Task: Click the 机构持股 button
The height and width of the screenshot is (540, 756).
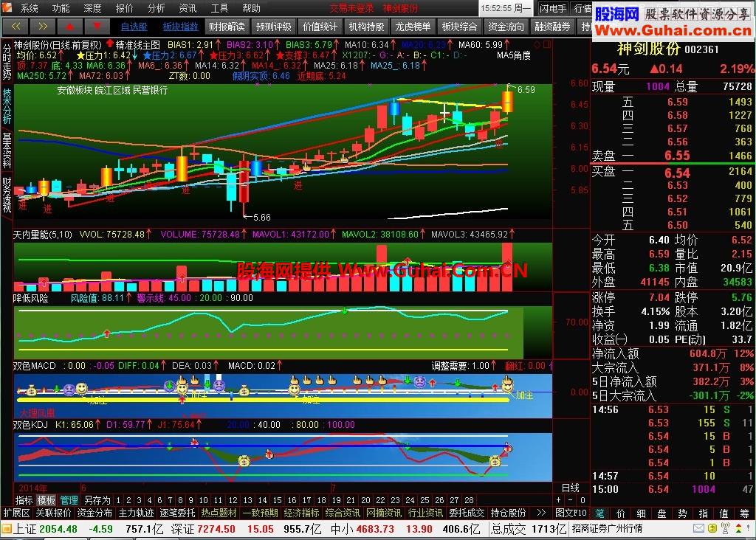Action: tap(366, 27)
